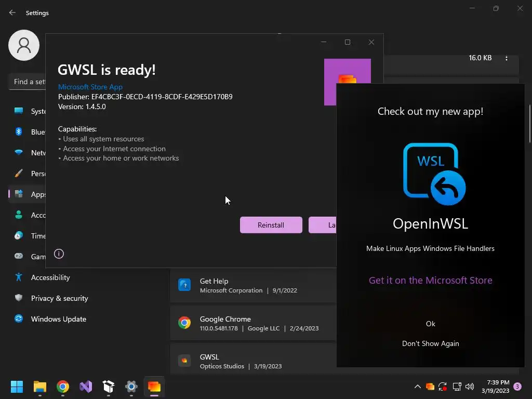The image size is (532, 399).
Task: Close the GWSL installer window
Action: click(x=371, y=42)
